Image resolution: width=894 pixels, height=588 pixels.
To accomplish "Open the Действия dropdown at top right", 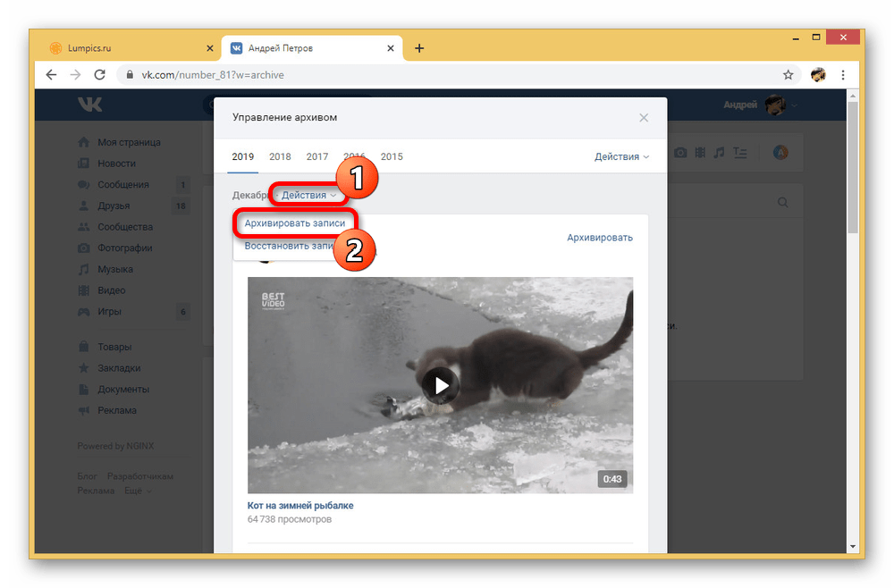I will pyautogui.click(x=622, y=156).
